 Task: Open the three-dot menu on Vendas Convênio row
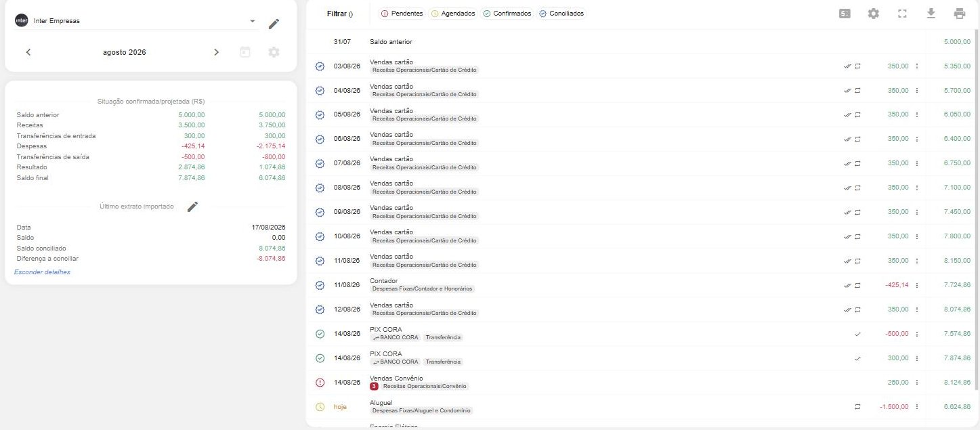[917, 383]
